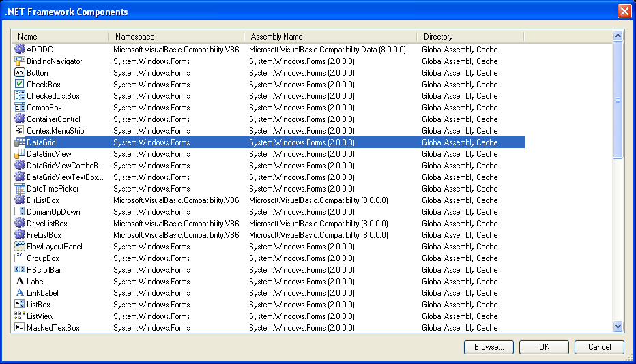636x364 pixels.
Task: Click the CheckBox control icon
Action: [20, 84]
